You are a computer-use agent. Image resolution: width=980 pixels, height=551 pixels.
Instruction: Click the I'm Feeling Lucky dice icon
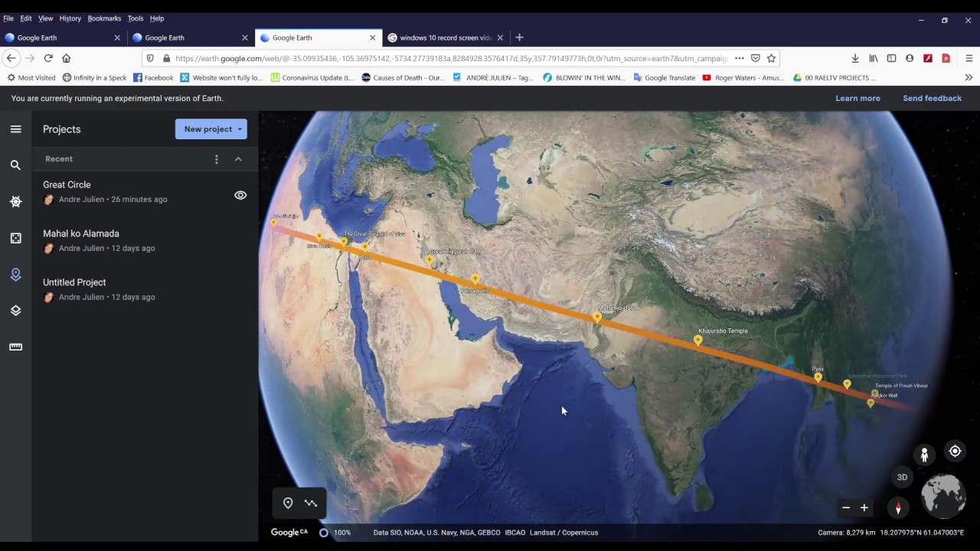coord(15,238)
